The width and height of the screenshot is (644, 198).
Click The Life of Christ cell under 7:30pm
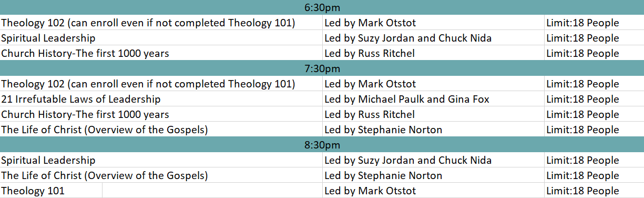tap(161, 130)
